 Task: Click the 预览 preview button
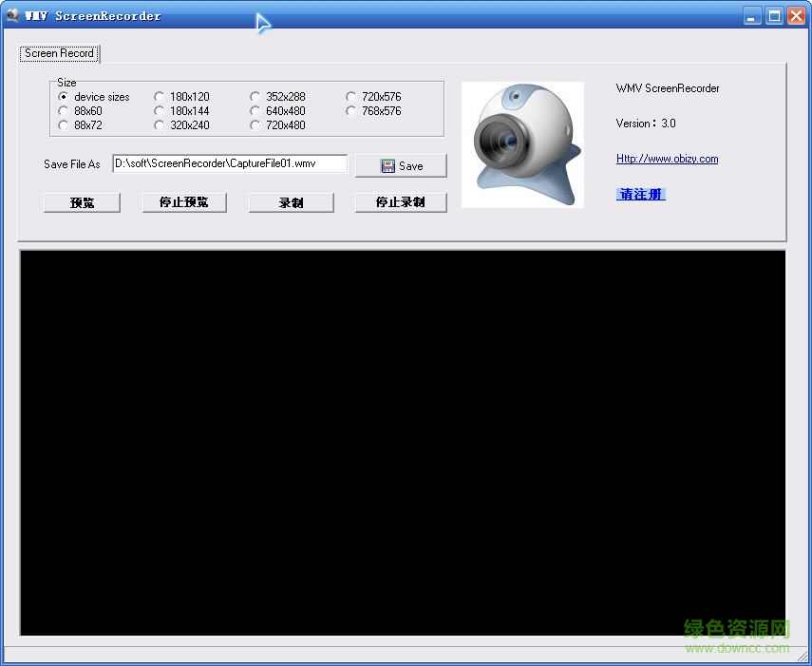click(82, 202)
